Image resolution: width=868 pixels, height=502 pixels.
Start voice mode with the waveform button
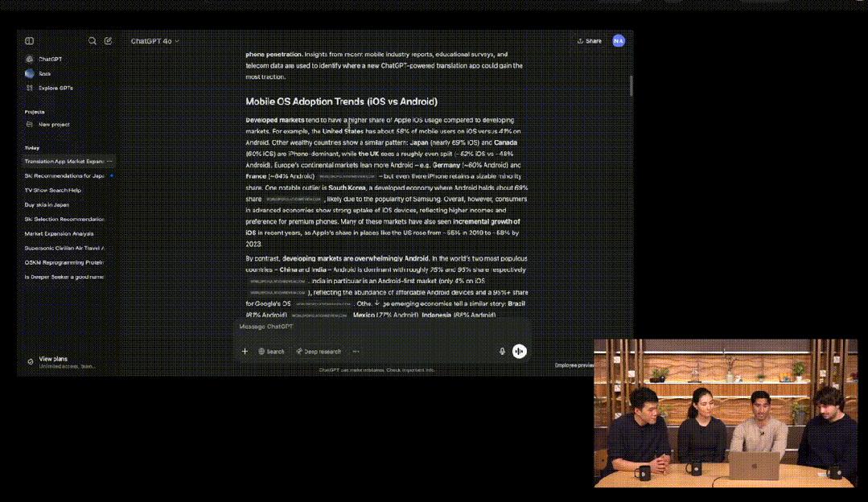[x=520, y=352]
